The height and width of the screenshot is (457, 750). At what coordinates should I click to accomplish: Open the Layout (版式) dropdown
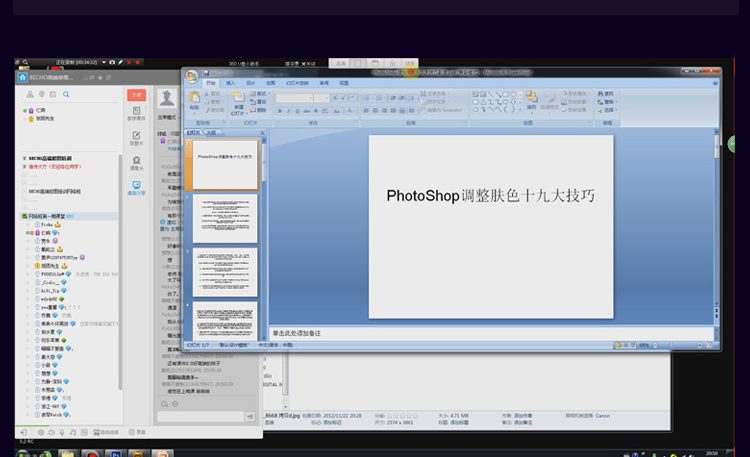click(260, 94)
